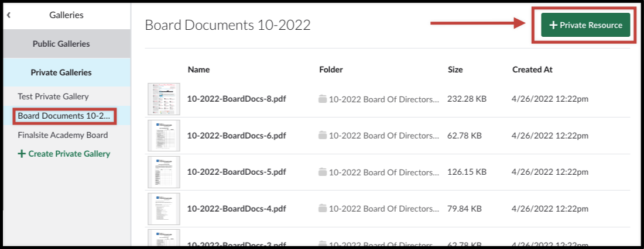The width and height of the screenshot is (644, 249).
Task: Open thumbnail of 10-2022-BoardDocs-8.pdf
Action: [x=164, y=99]
